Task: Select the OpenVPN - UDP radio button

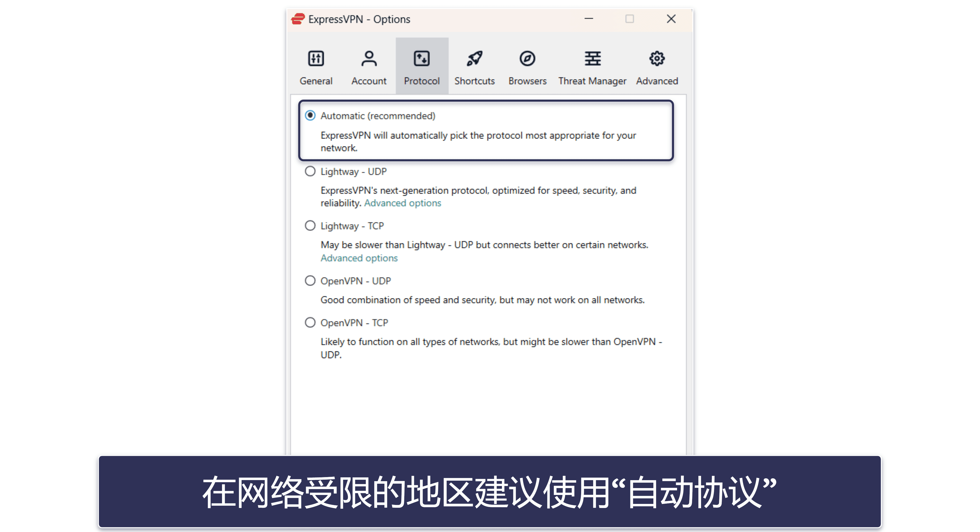Action: point(310,281)
